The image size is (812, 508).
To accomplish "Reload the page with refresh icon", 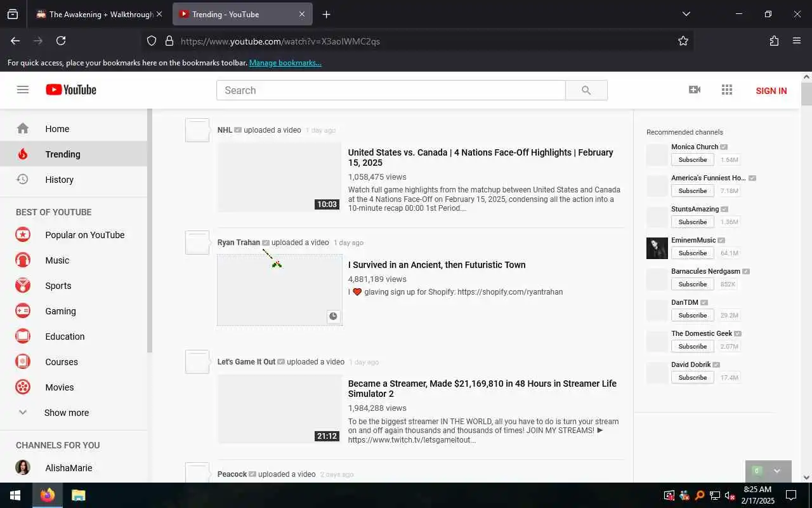I will tap(61, 41).
